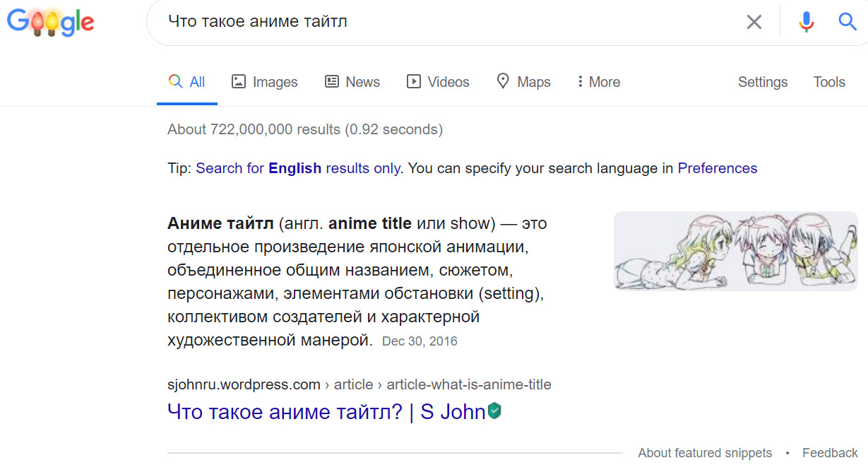
Task: Click the green shield badge beside S John
Action: (494, 411)
